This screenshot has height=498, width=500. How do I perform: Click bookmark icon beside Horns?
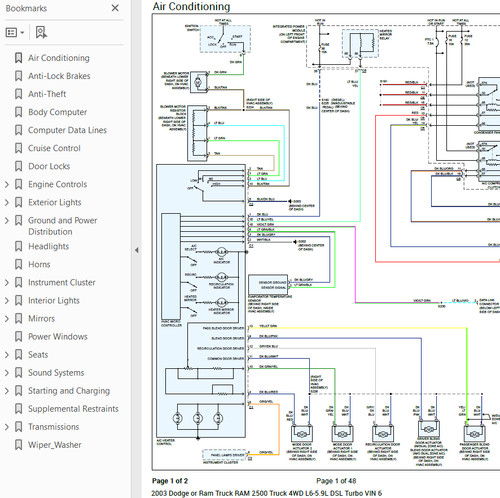[19, 264]
